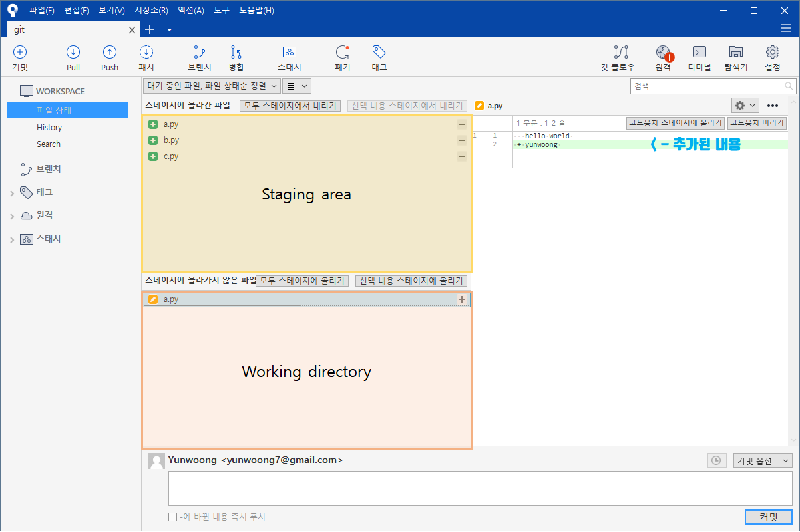800x532 pixels.
Task: Unstage b.py with its minus button
Action: (x=461, y=140)
